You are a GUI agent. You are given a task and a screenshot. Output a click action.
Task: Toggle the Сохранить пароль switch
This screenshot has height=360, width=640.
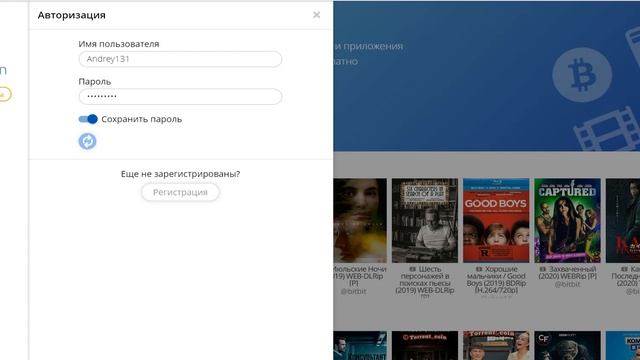point(88,119)
